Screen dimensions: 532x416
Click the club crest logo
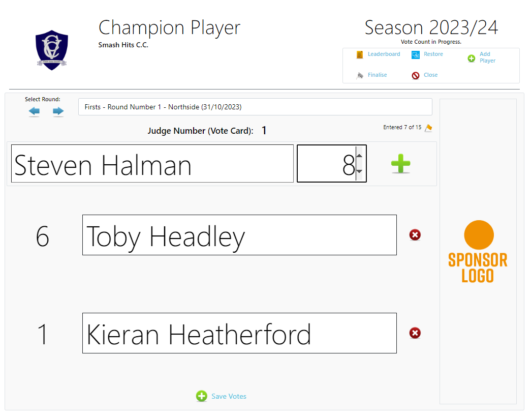pyautogui.click(x=51, y=50)
